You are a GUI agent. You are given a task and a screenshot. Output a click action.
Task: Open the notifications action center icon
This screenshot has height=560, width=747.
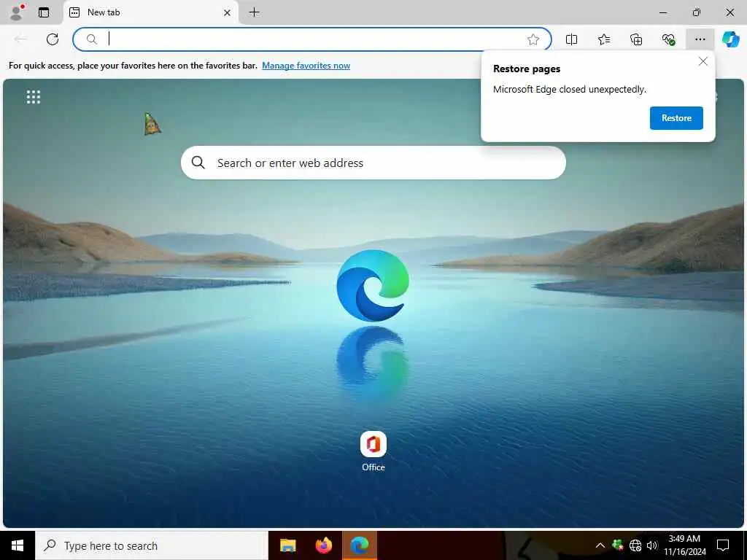pyautogui.click(x=723, y=545)
